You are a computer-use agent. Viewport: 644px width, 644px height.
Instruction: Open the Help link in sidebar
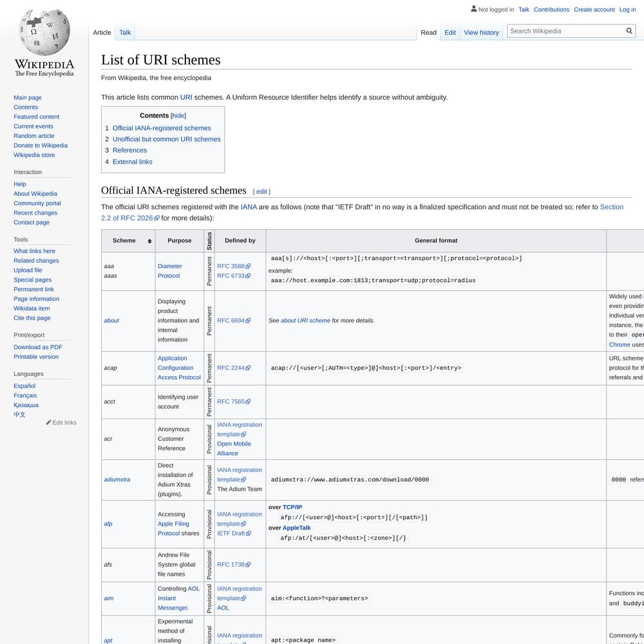tap(20, 184)
